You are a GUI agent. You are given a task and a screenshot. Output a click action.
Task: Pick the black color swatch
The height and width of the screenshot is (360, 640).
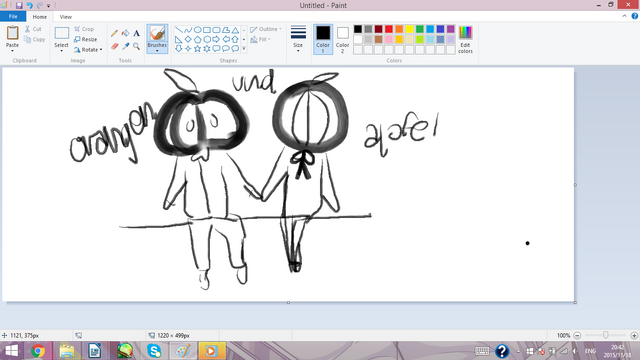coord(358,29)
